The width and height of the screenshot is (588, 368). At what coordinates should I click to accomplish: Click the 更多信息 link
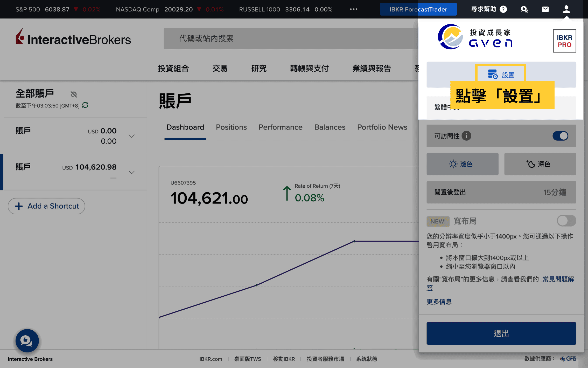(x=439, y=302)
